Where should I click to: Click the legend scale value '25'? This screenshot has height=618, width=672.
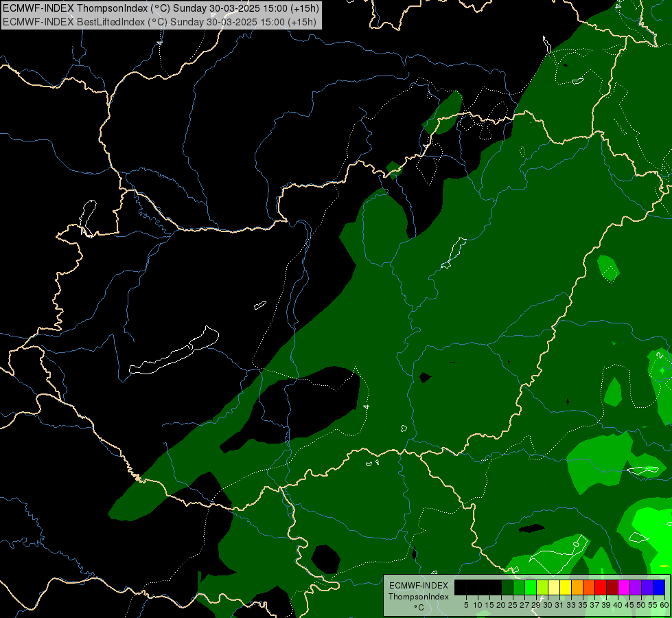[513, 605]
